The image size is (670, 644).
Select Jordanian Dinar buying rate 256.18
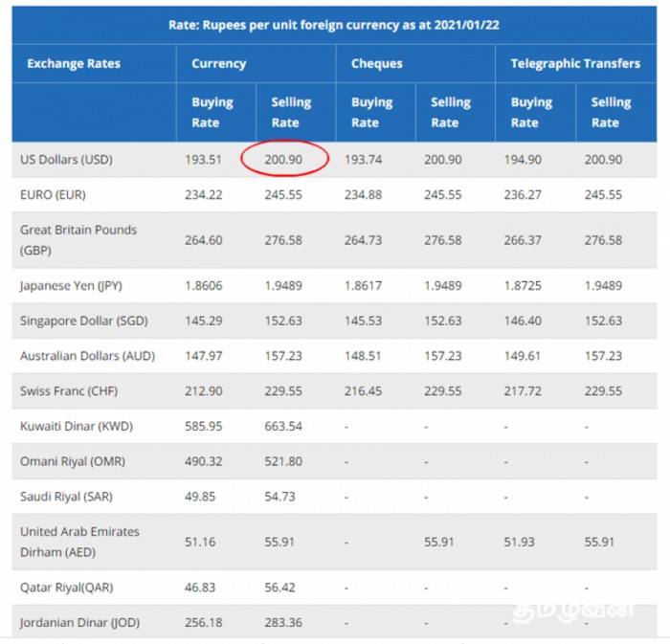204,623
